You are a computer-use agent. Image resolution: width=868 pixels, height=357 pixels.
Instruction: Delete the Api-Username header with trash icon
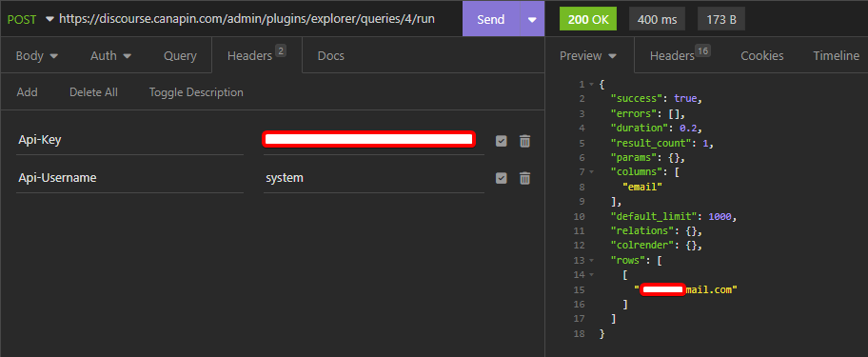(x=524, y=178)
